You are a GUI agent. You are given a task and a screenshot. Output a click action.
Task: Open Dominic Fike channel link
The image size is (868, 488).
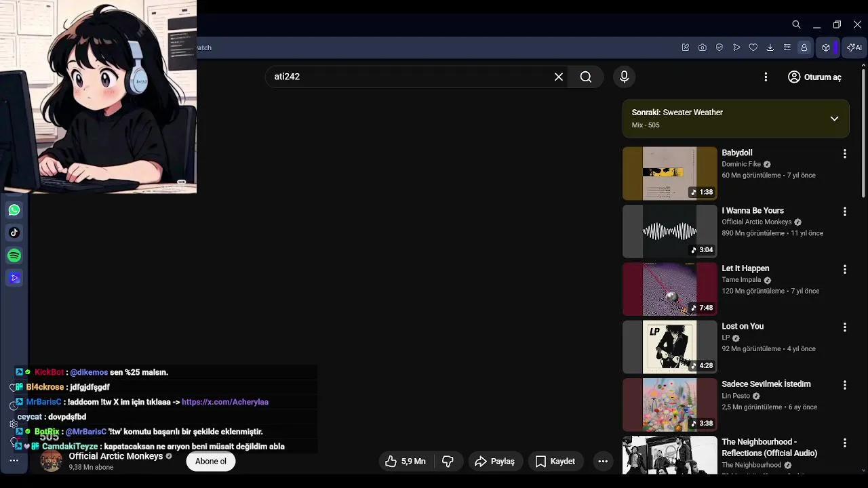(741, 164)
